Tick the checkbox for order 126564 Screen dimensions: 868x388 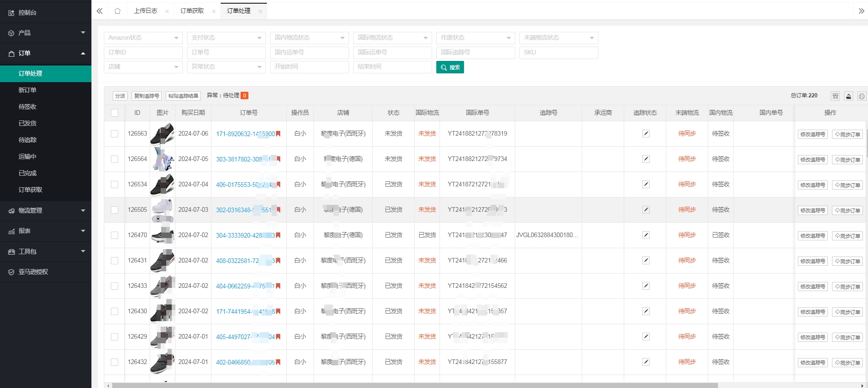click(x=115, y=159)
